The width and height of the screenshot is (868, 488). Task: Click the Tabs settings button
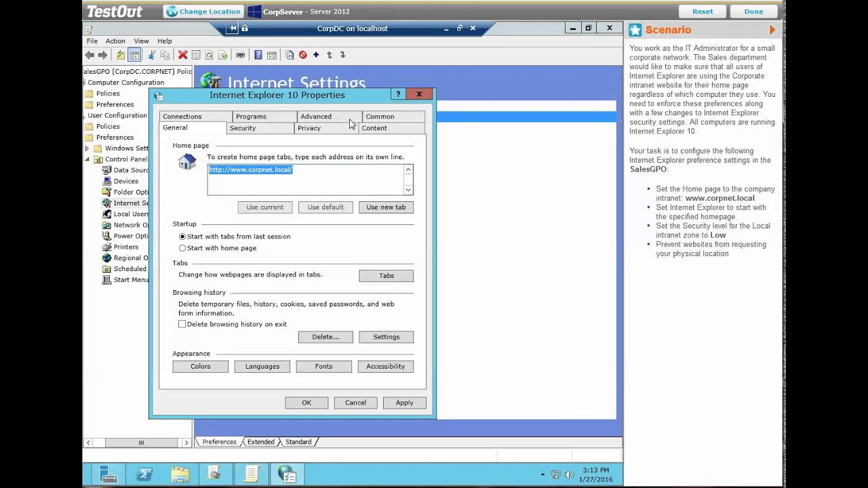point(386,276)
